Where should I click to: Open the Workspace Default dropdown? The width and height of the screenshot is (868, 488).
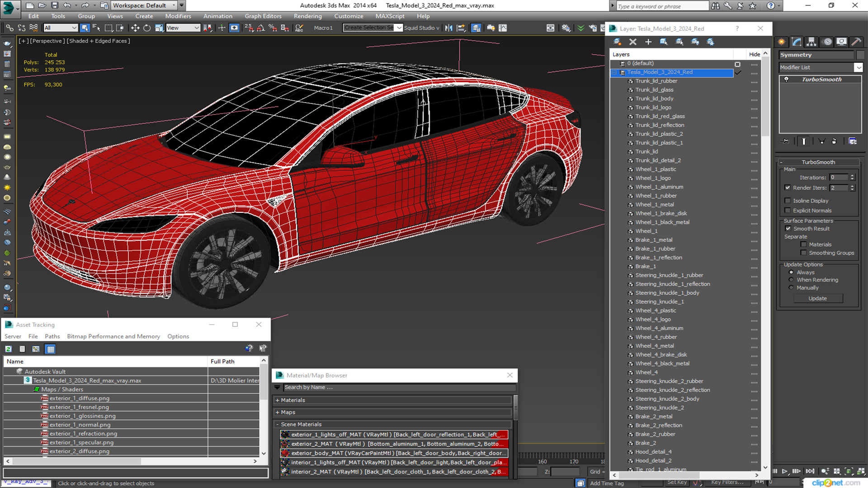[x=174, y=5]
